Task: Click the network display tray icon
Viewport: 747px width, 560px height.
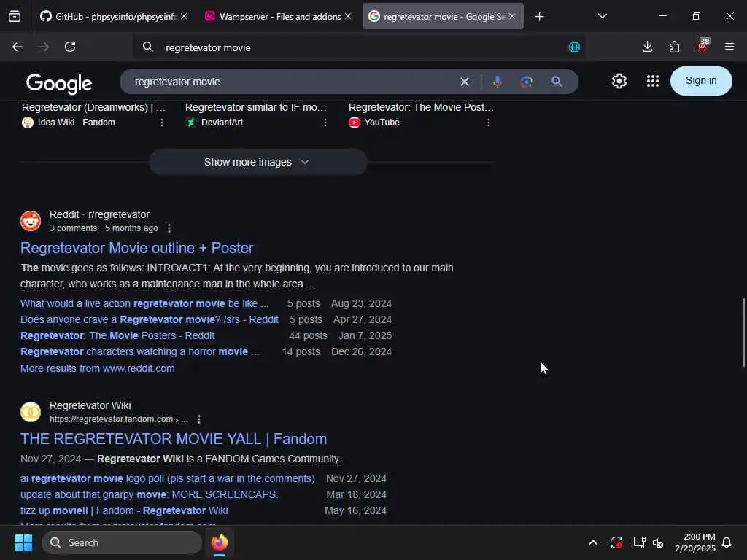Action: (x=639, y=542)
